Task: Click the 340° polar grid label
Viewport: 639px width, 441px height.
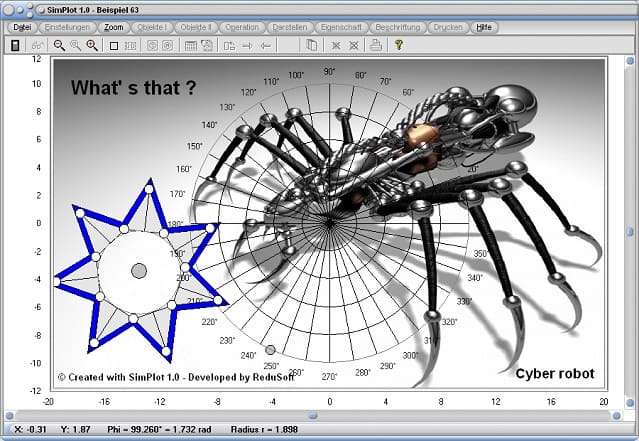Action: point(475,278)
